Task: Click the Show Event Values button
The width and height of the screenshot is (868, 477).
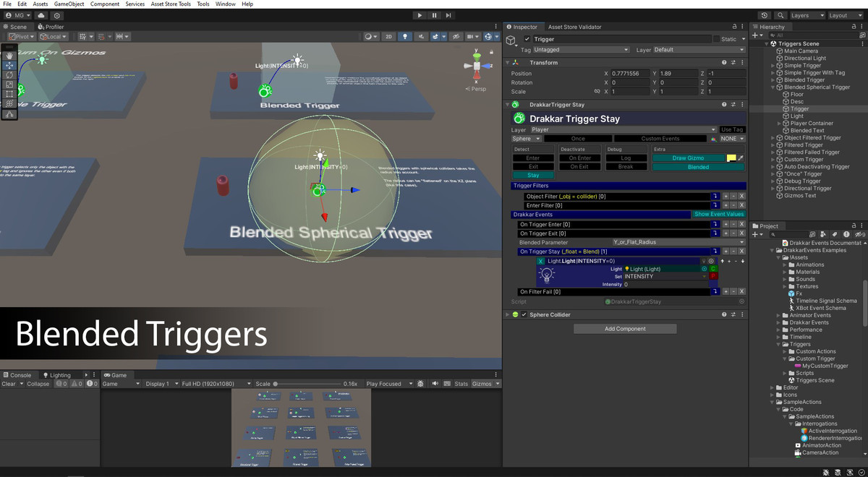Action: click(x=718, y=214)
